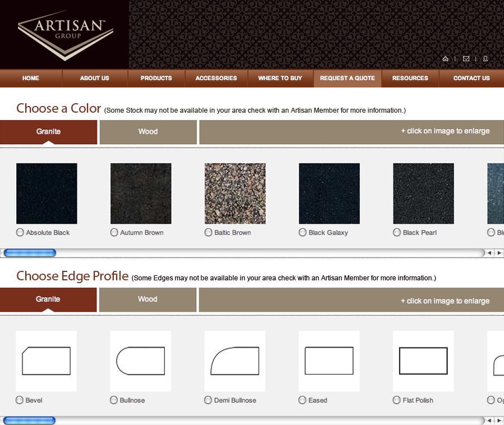The width and height of the screenshot is (504, 425).
Task: Click right scroll arrow of edge profile list
Action: (x=499, y=421)
